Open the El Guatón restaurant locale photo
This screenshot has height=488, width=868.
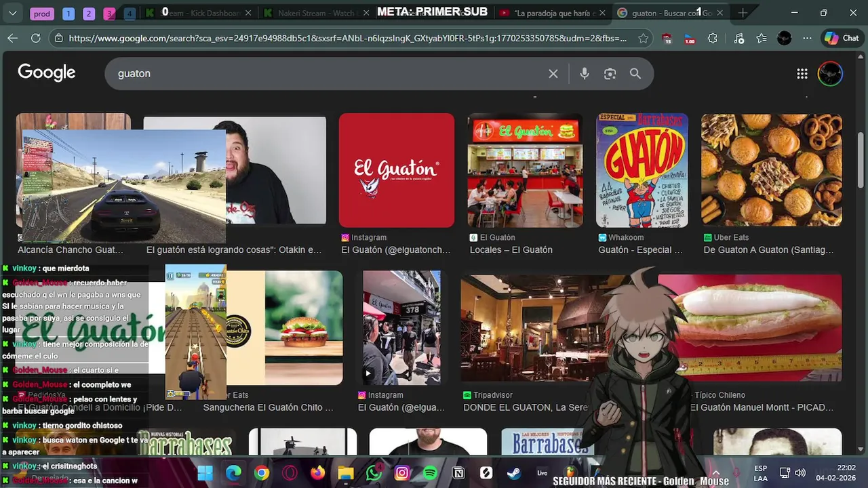[525, 170]
